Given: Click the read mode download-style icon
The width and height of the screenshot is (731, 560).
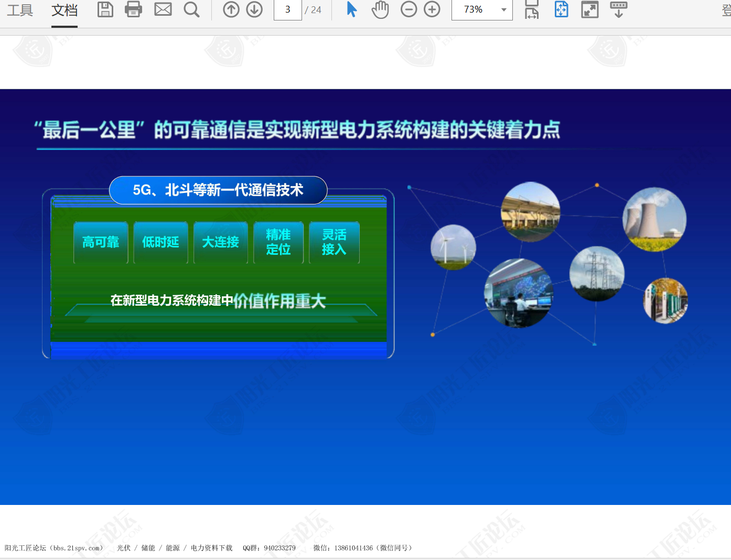Looking at the screenshot, I should [619, 9].
